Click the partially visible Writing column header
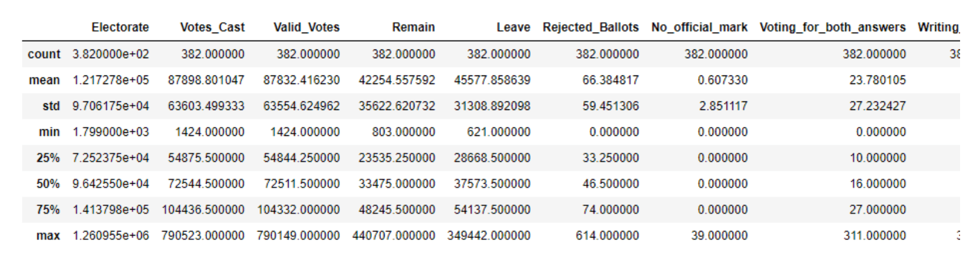Image resolution: width=980 pixels, height=258 pixels. pyautogui.click(x=938, y=27)
